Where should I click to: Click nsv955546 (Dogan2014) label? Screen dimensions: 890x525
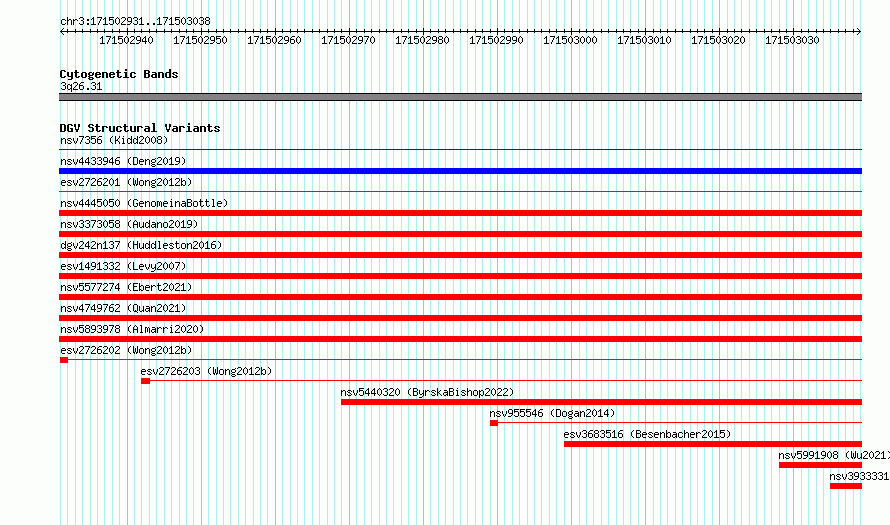point(552,413)
